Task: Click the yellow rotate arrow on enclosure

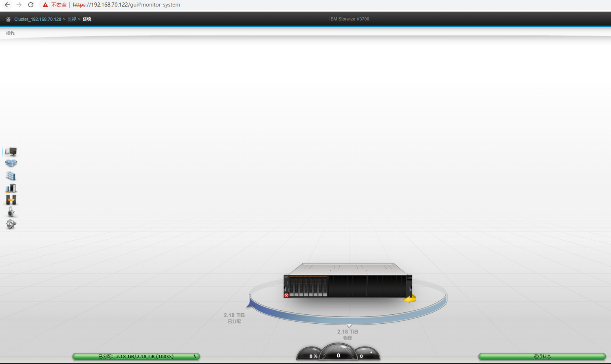Action: point(410,299)
